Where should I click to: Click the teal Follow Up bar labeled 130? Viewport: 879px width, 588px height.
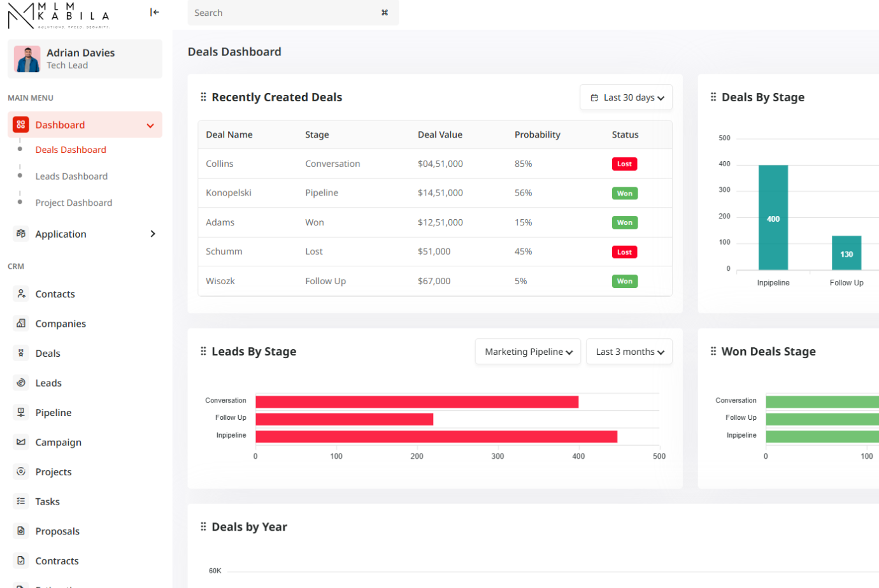(847, 253)
